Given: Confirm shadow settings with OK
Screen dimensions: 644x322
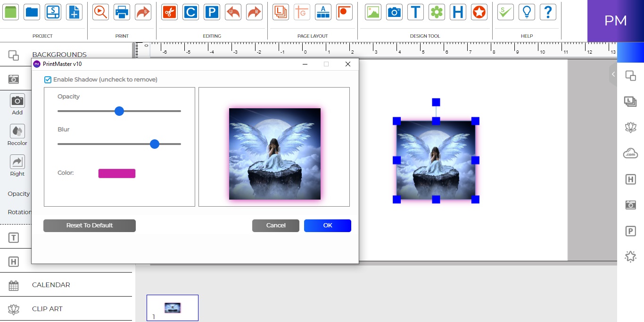Looking at the screenshot, I should (328, 225).
